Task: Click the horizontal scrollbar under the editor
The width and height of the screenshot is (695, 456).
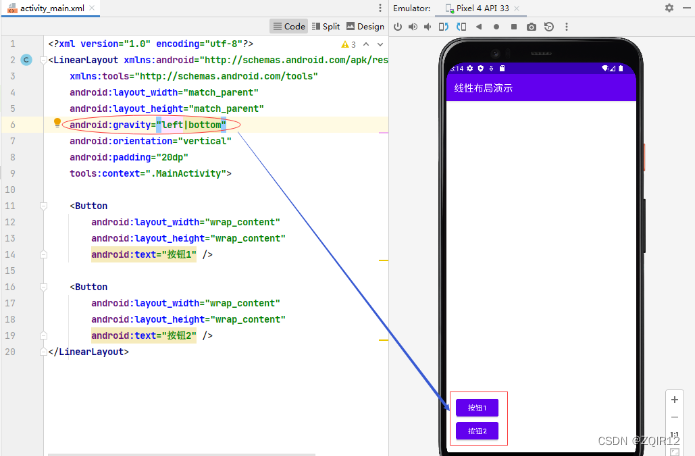Action: click(x=182, y=454)
